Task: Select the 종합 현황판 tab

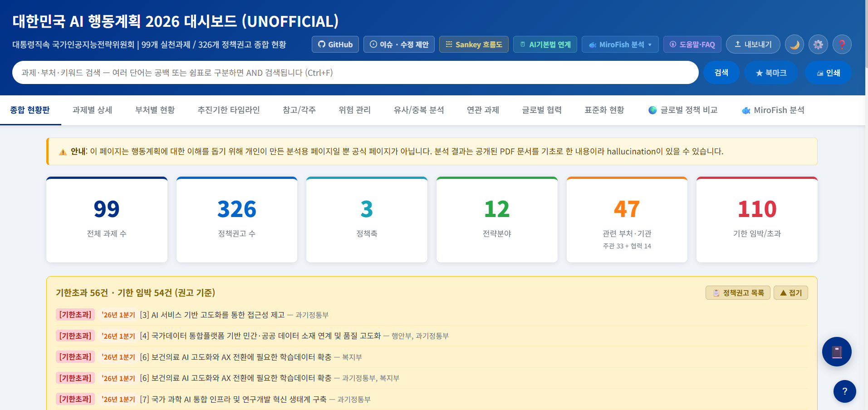Action: (x=30, y=110)
